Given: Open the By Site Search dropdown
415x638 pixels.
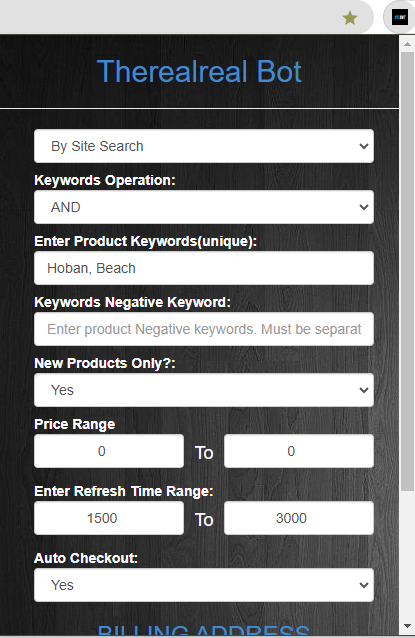Looking at the screenshot, I should (x=204, y=146).
